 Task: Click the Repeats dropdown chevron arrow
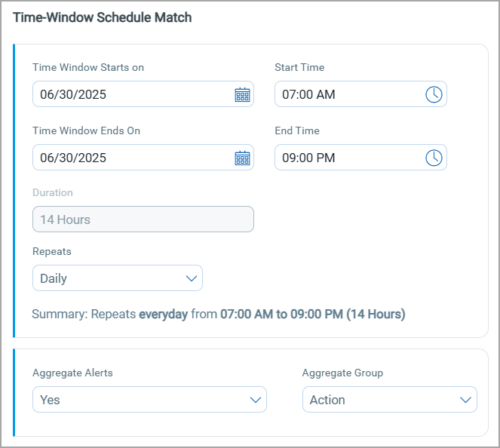coord(191,278)
